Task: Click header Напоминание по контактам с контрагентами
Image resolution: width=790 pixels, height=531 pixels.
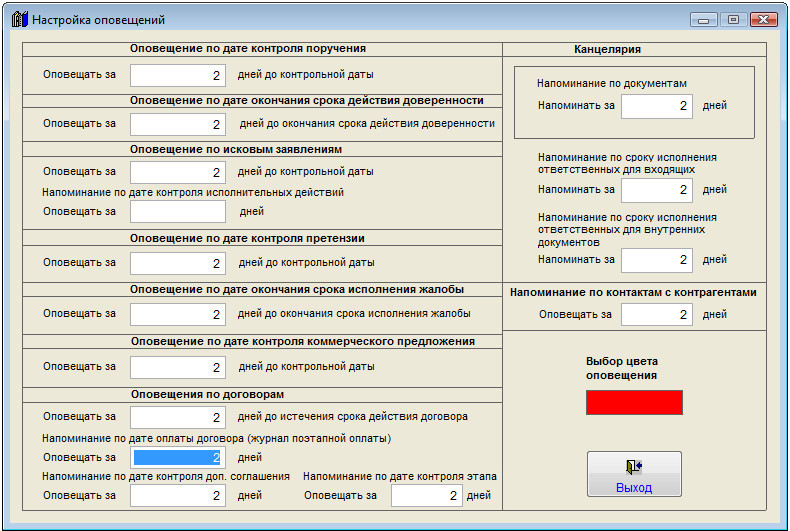Action: pyautogui.click(x=633, y=293)
